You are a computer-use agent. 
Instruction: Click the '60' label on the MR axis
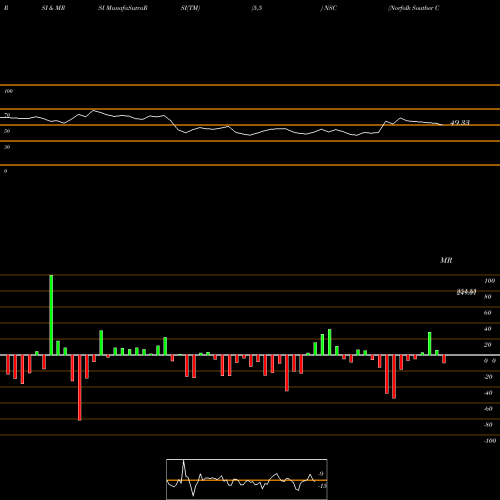tap(487, 313)
